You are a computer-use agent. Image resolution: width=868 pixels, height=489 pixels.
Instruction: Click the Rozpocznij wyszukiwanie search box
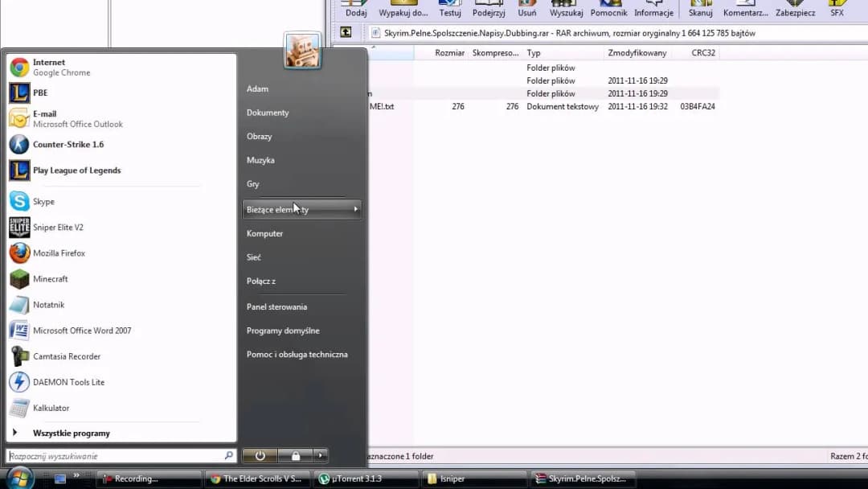[115, 456]
